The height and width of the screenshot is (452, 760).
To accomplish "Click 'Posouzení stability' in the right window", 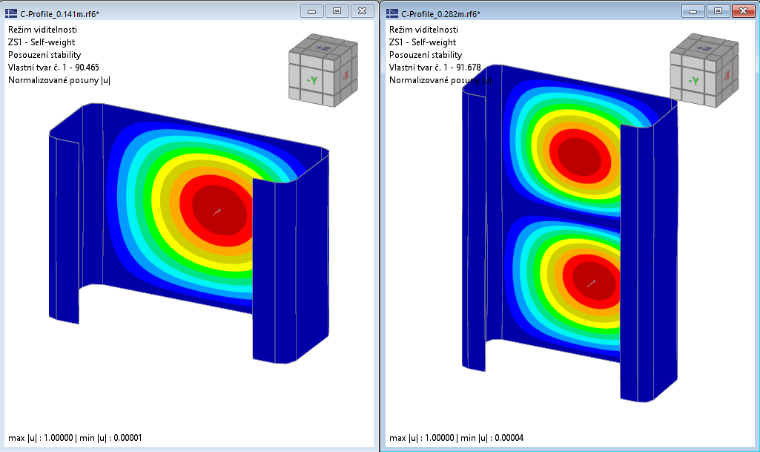I will (426, 55).
